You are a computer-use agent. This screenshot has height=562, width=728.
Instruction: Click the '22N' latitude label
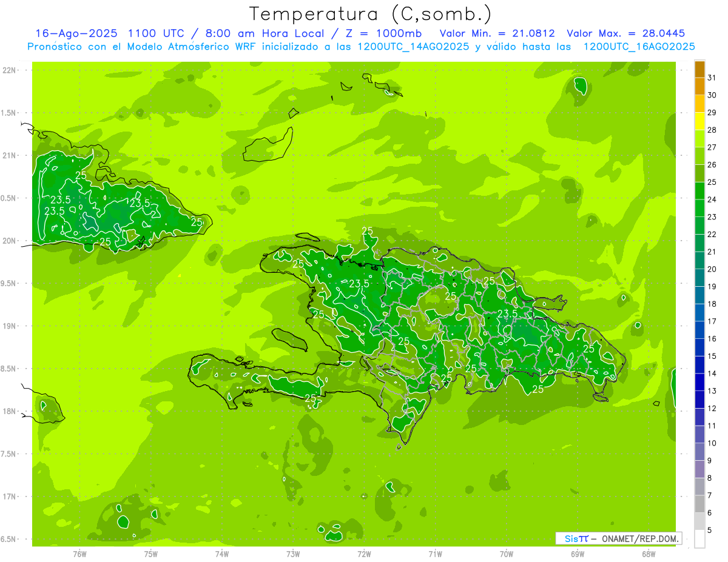(x=9, y=70)
